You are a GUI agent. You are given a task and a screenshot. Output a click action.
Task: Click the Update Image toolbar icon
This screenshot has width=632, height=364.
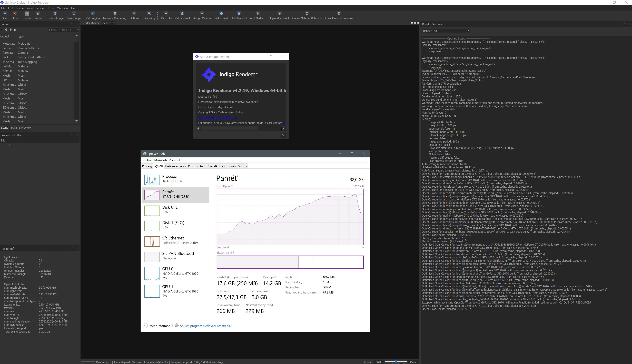(55, 15)
